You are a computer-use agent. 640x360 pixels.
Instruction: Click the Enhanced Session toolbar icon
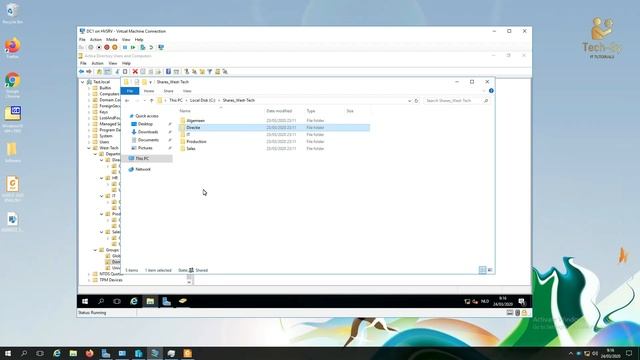coord(161,47)
